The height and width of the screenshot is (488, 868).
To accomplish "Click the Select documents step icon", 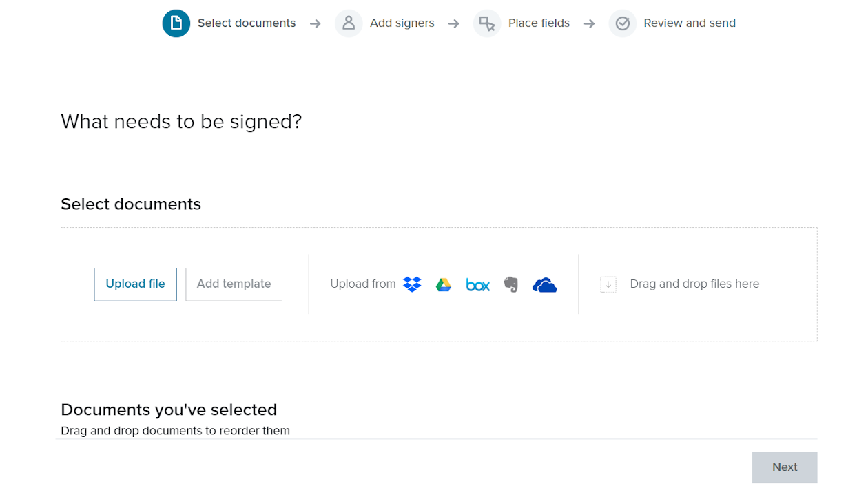I will (x=176, y=23).
